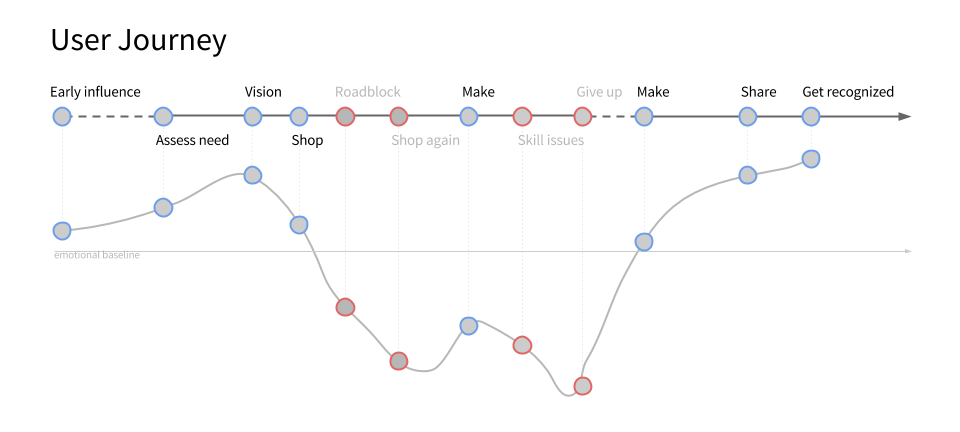Viewport: 960px width, 432px height.
Task: Select the Skill issues red timeline node
Action: [522, 116]
